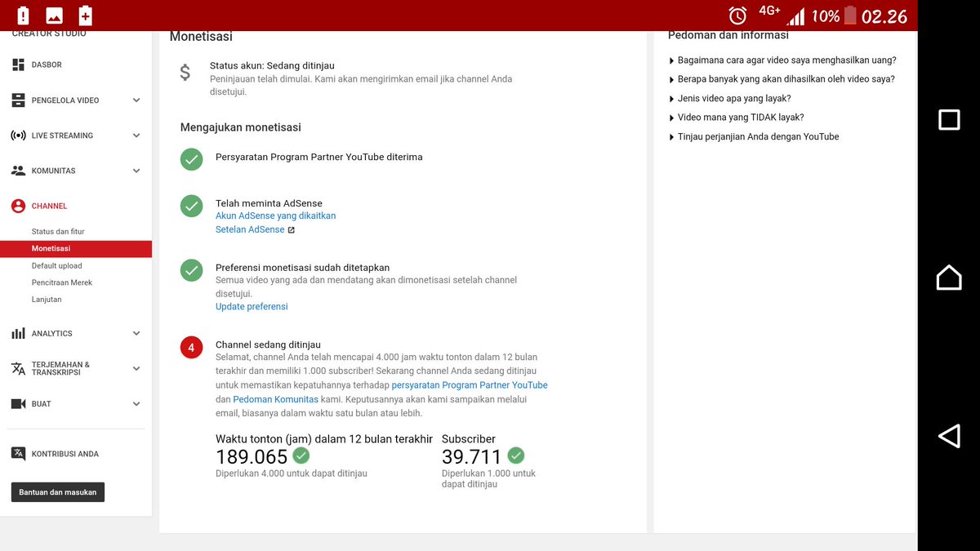
Task: Click Bantuan dan masukan button
Action: 58,492
